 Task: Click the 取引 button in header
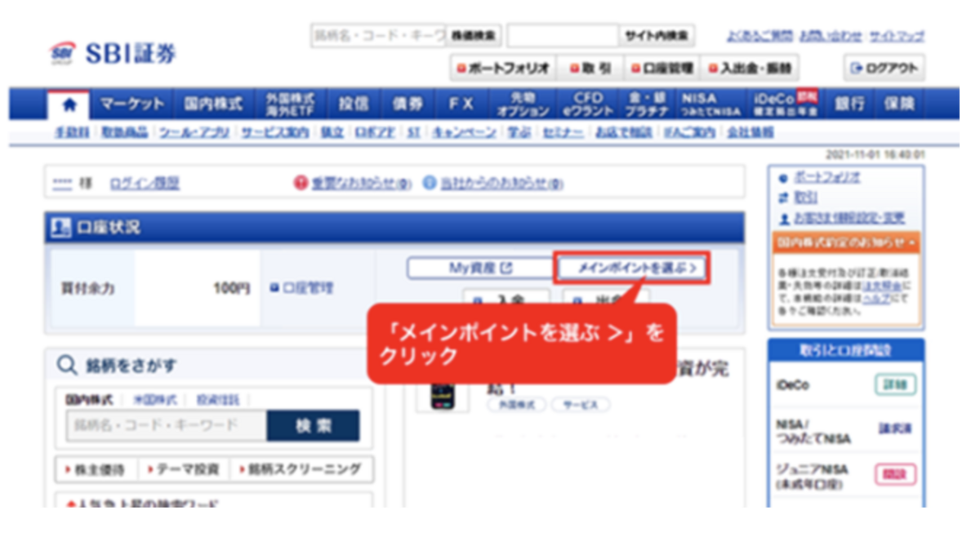(591, 68)
